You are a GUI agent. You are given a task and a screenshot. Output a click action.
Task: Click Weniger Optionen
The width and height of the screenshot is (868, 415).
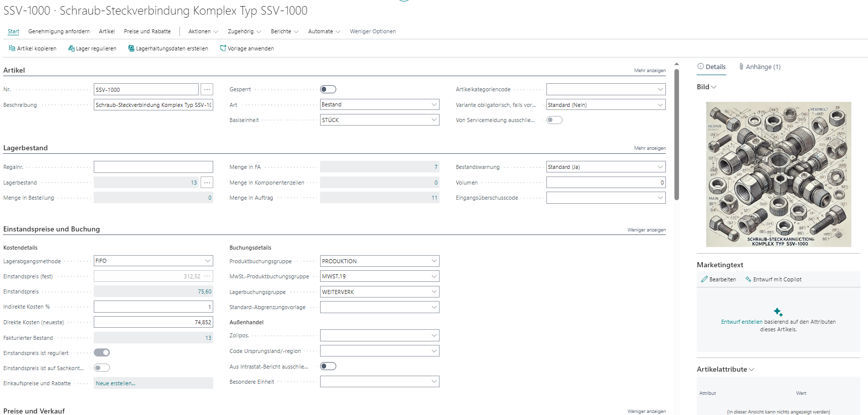(x=373, y=31)
